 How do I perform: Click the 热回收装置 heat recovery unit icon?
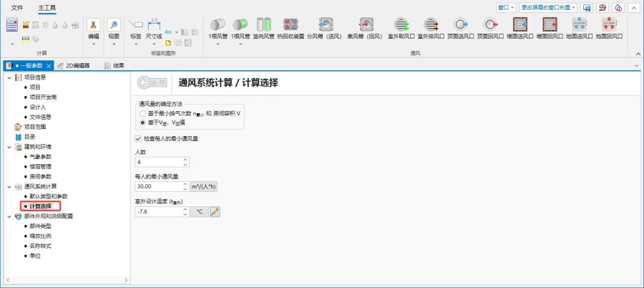pyautogui.click(x=291, y=26)
